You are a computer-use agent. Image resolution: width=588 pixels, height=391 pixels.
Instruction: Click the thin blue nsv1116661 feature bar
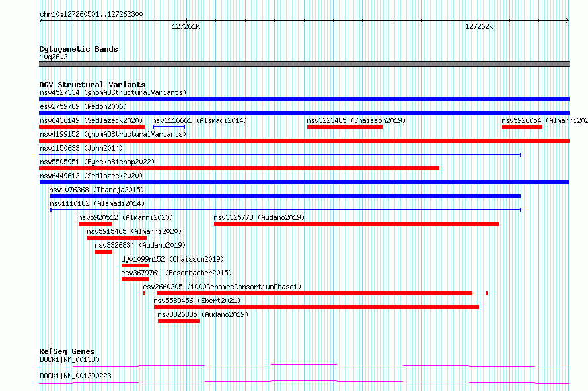168,127
